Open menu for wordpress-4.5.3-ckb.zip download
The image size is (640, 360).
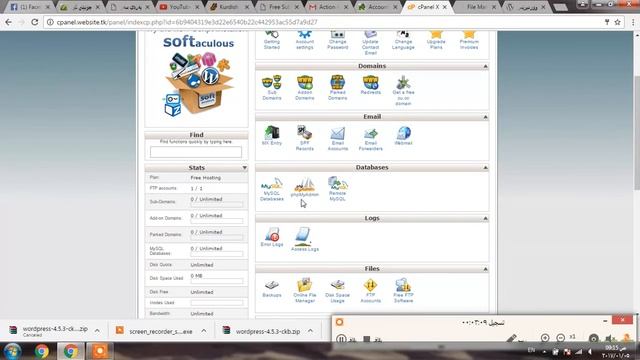[x=310, y=331]
